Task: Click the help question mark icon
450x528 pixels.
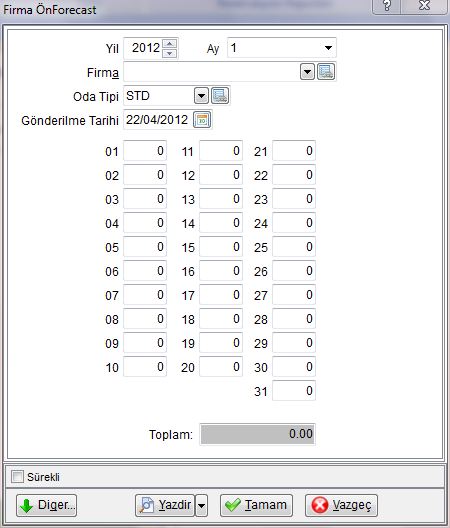Action: [387, 6]
